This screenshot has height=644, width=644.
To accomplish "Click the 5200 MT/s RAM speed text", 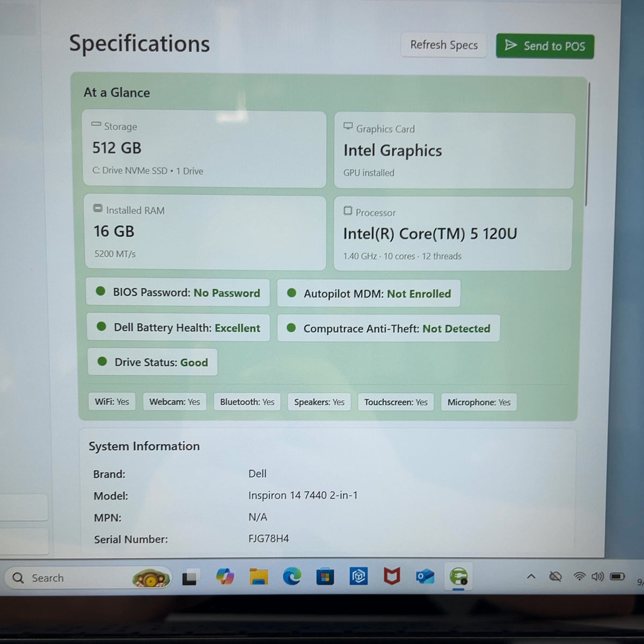I will coord(115,254).
